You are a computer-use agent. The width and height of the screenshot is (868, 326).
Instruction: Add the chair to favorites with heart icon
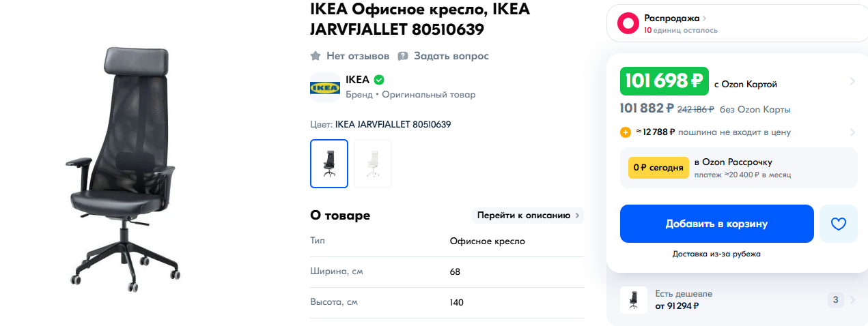[x=838, y=224]
